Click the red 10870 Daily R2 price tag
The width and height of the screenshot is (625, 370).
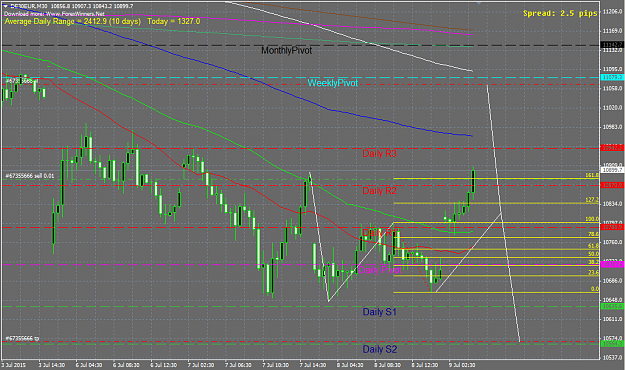click(612, 185)
